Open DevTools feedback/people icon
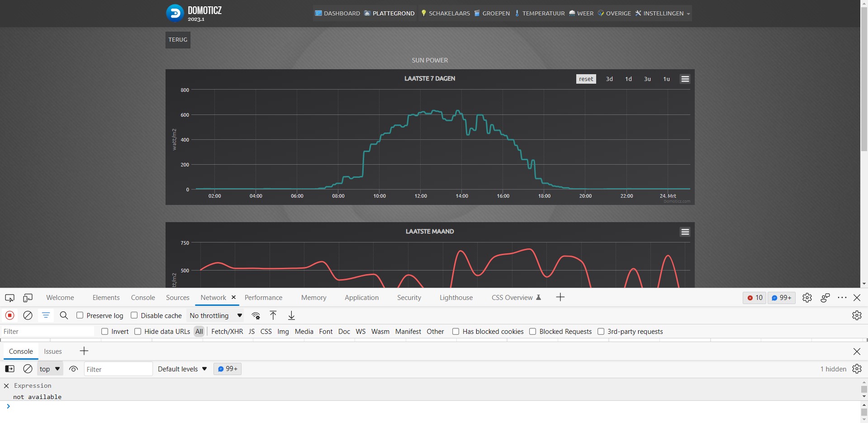Screen dimensions: 868x423 coord(825,298)
